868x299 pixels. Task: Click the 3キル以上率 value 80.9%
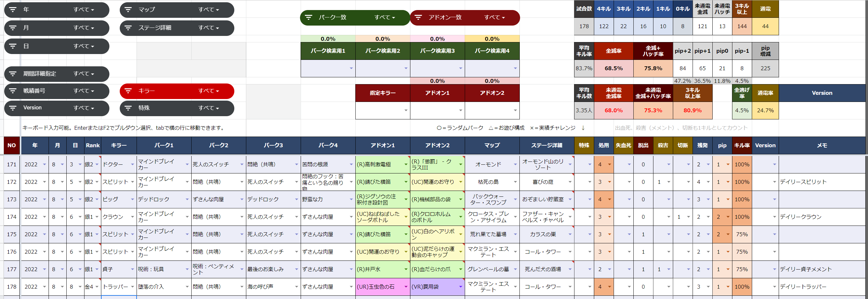693,110
